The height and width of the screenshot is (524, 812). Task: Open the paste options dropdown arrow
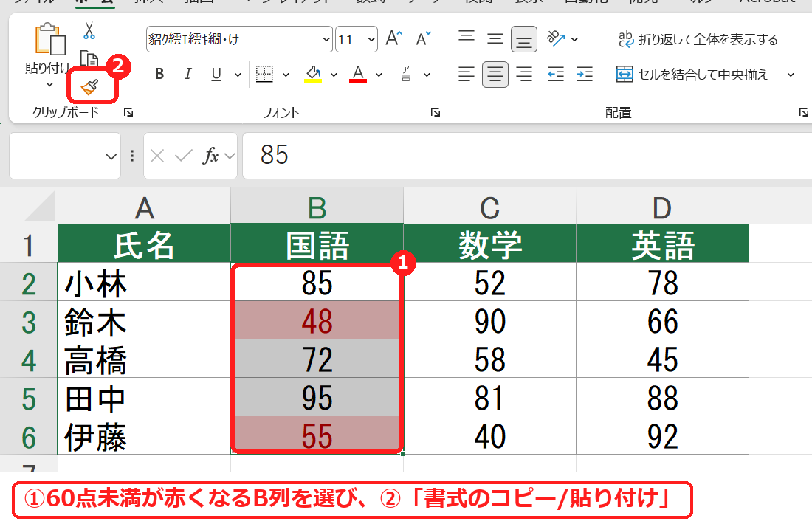[x=49, y=84]
